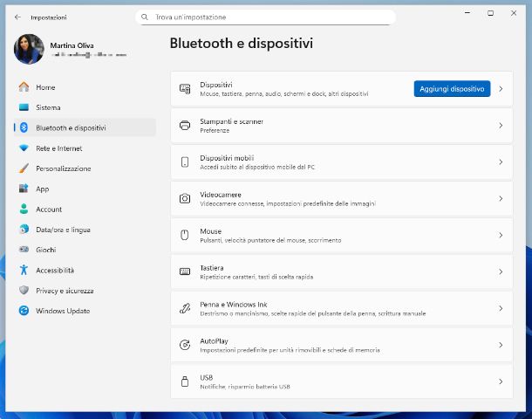
Task: Maximize the Impostazioni window
Action: tap(491, 13)
